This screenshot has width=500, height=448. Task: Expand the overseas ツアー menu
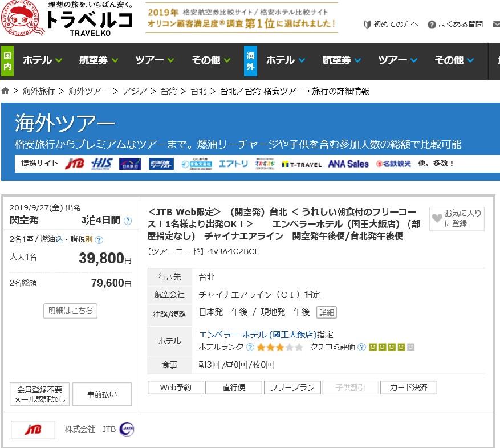click(397, 60)
